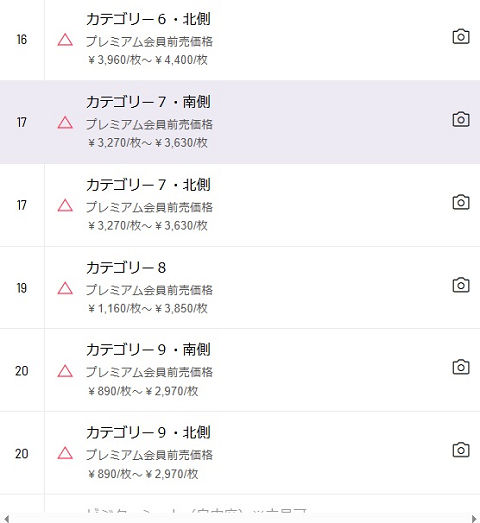Choose the カテゴリー7・北側 seat title
Image resolution: width=480 pixels, height=523 pixels.
pos(148,185)
